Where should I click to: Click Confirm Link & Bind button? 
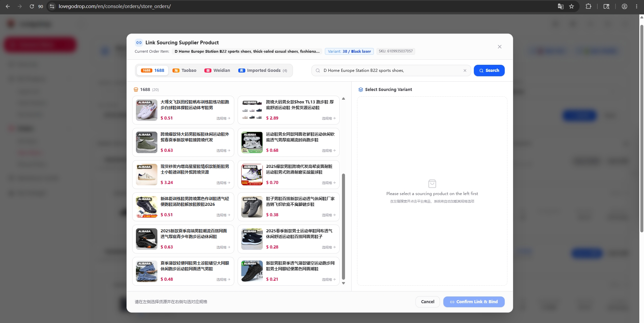click(474, 302)
